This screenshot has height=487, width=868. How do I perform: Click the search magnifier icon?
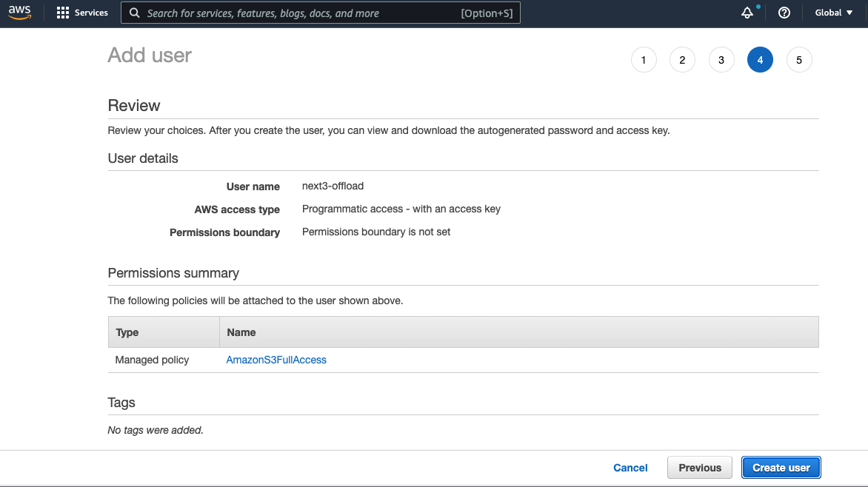point(134,13)
